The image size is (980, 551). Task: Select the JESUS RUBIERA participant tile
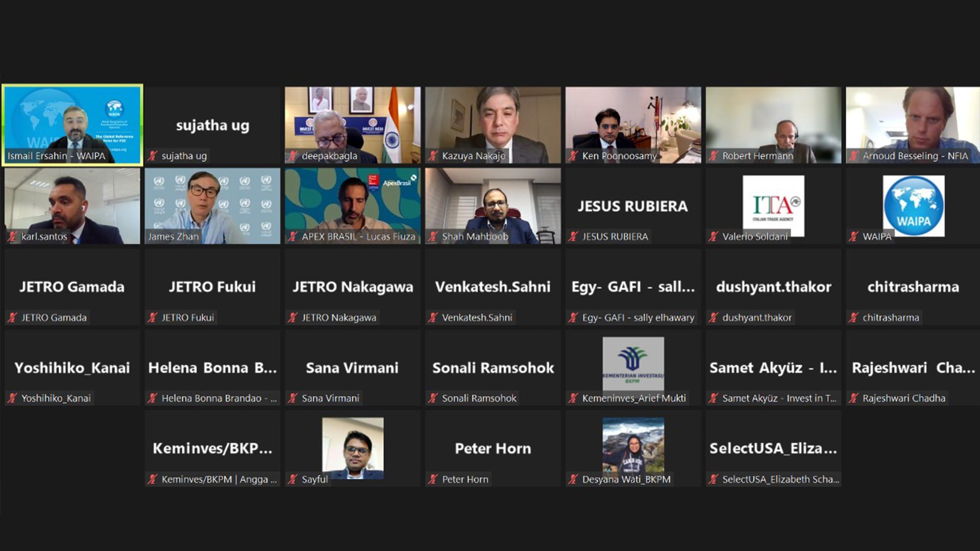tap(633, 206)
